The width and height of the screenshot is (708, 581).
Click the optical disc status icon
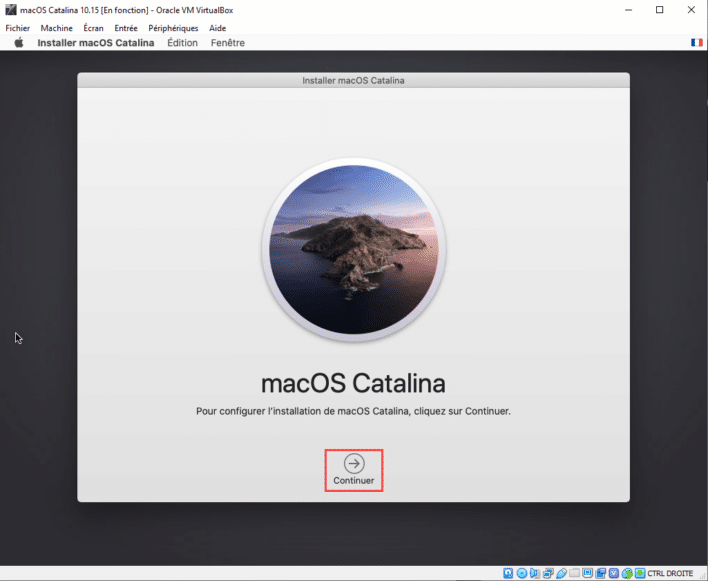tap(522, 573)
